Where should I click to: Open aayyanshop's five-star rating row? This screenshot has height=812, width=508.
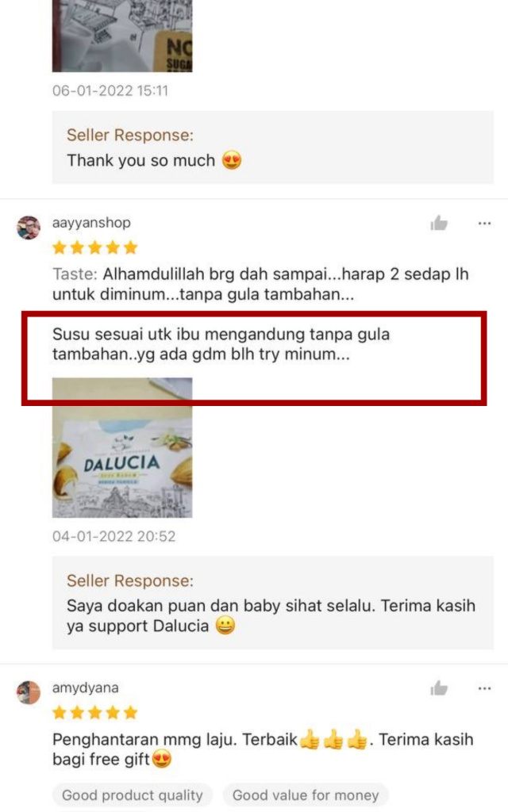point(95,247)
